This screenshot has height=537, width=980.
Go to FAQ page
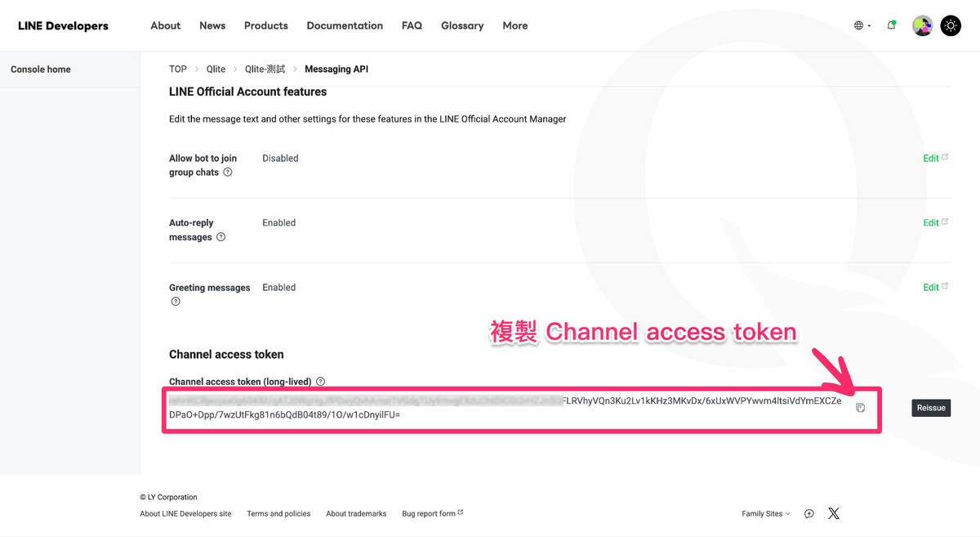[x=412, y=26]
